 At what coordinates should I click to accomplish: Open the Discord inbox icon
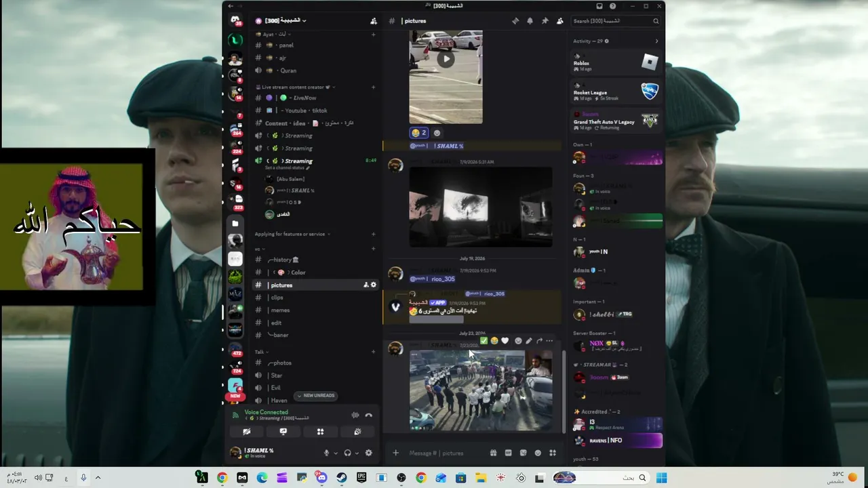pos(599,6)
